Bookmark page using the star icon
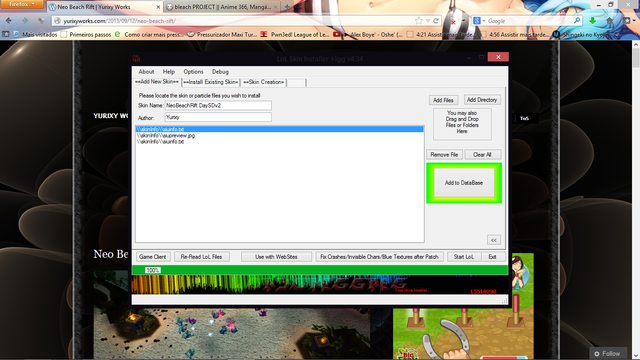The height and width of the screenshot is (360, 640). [x=419, y=21]
